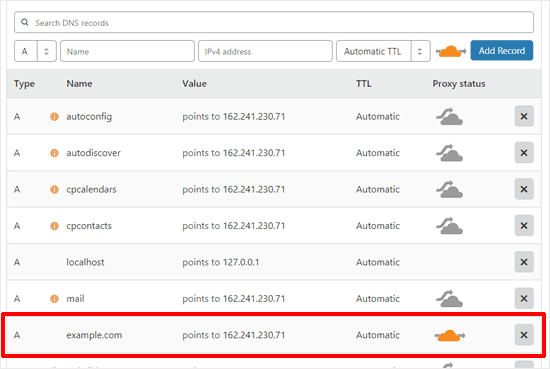Screen dimensions: 550x369
Task: Click the search magnifier icon
Action: coord(25,22)
